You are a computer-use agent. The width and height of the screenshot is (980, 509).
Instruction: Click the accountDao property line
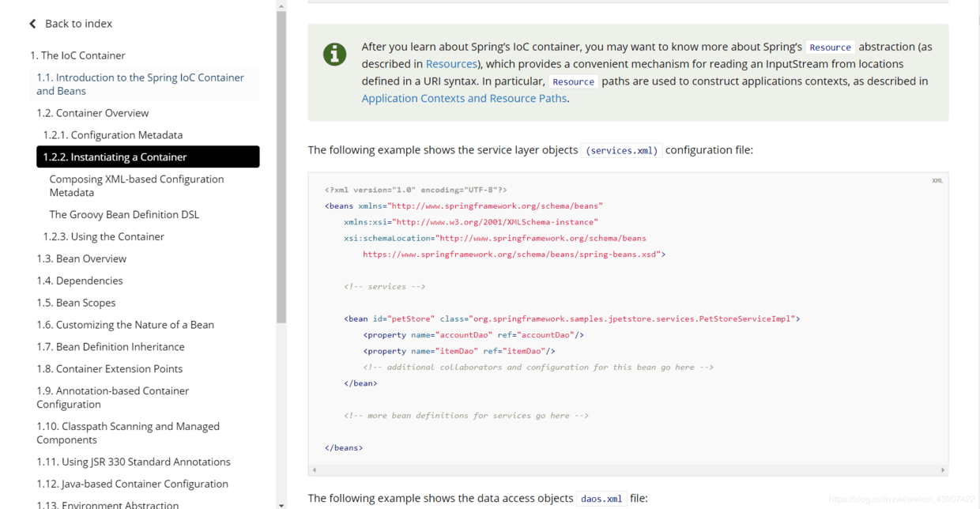coord(473,335)
